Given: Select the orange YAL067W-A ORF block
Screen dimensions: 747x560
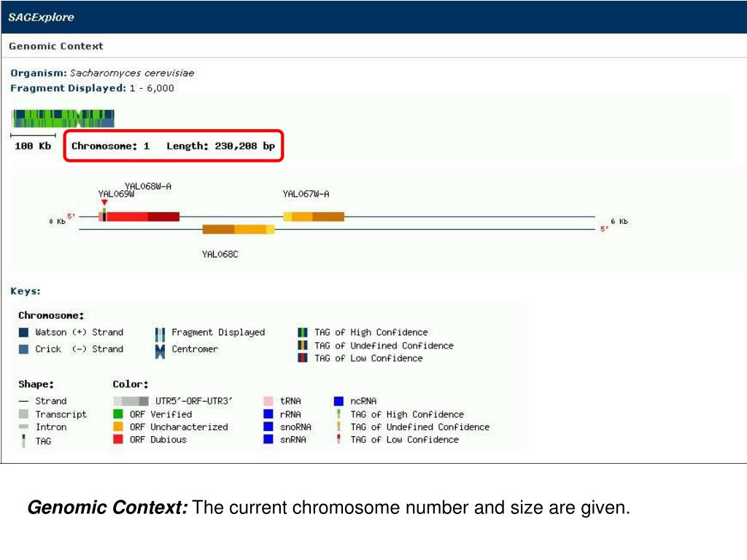Looking at the screenshot, I should tap(314, 217).
